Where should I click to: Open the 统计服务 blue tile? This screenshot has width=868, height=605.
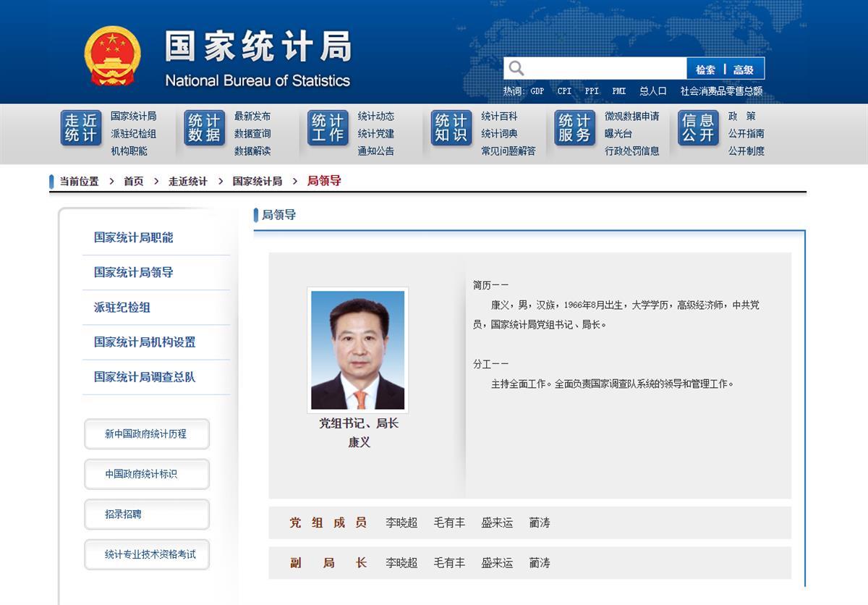point(575,128)
